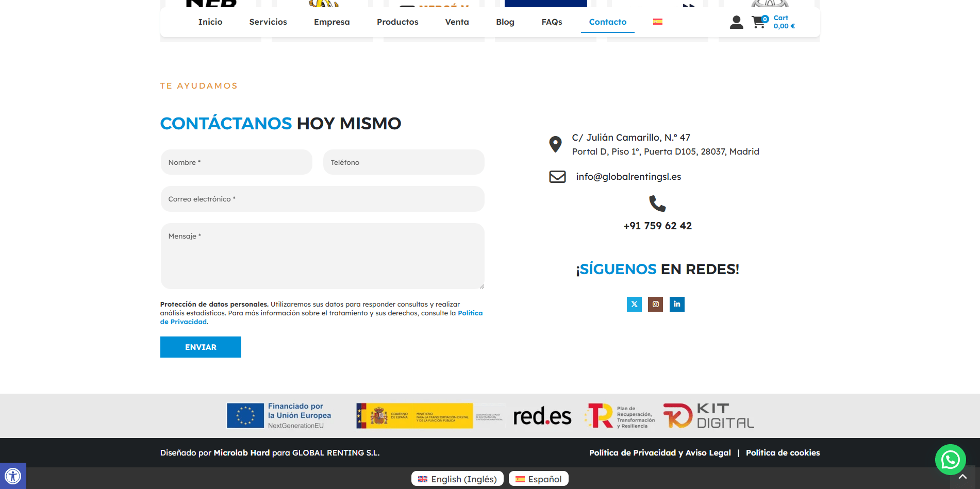Click the info@globalrentingsl.es email address
Image resolution: width=980 pixels, height=489 pixels.
pos(628,177)
